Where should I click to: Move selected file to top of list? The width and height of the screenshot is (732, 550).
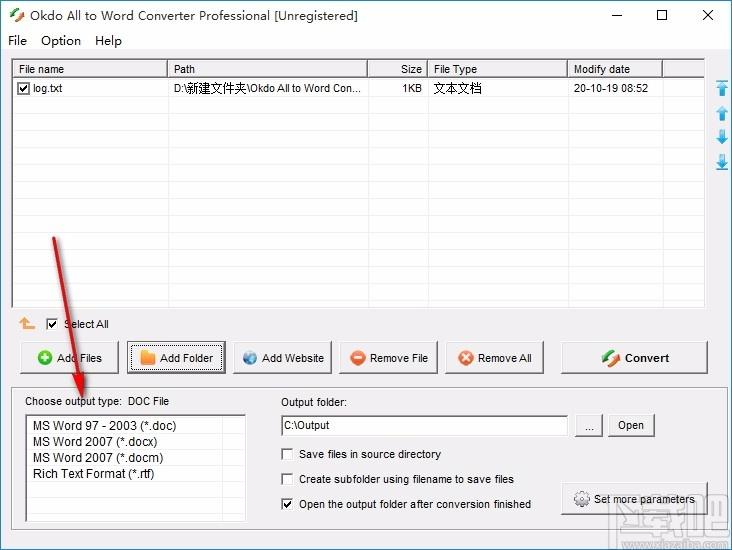(x=722, y=88)
